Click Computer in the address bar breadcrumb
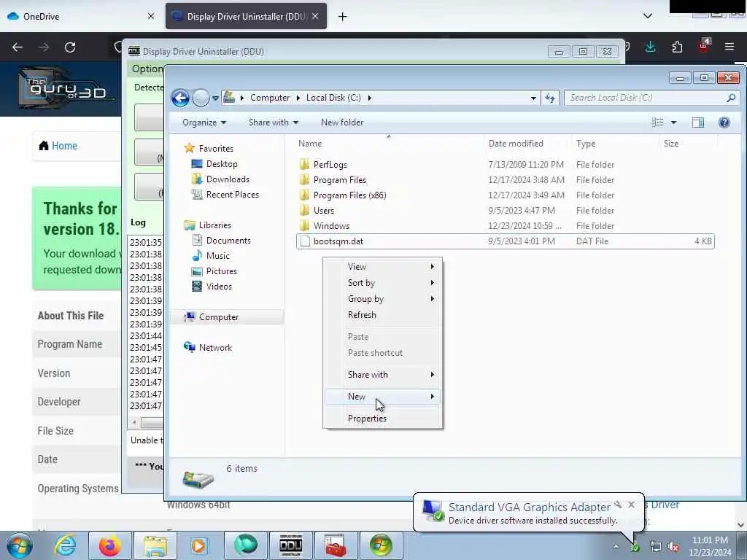 click(270, 98)
